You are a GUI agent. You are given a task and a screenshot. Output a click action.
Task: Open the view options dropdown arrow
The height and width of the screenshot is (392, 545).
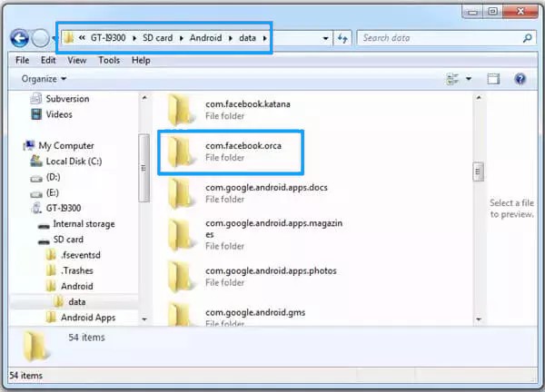click(x=469, y=79)
